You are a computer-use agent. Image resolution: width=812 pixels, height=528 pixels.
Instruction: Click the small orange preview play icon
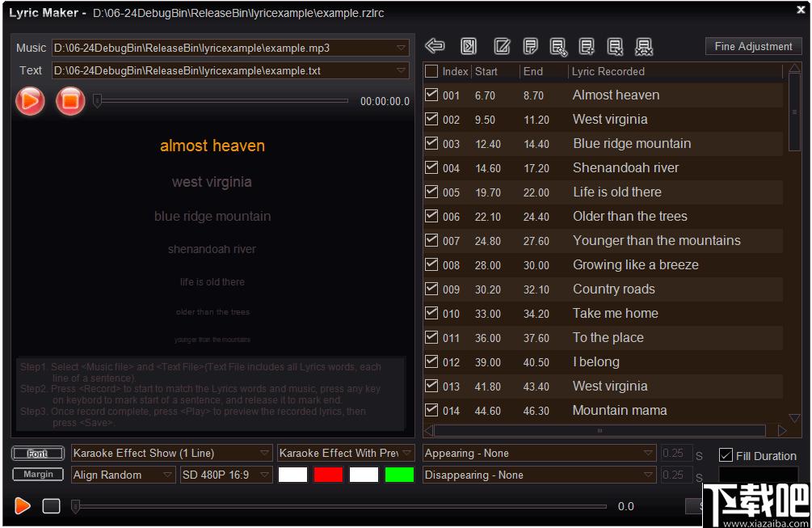pos(23,506)
